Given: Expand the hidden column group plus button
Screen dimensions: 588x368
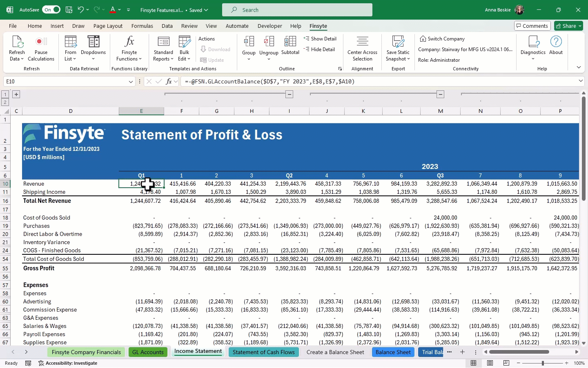Looking at the screenshot, I should click(16, 94).
